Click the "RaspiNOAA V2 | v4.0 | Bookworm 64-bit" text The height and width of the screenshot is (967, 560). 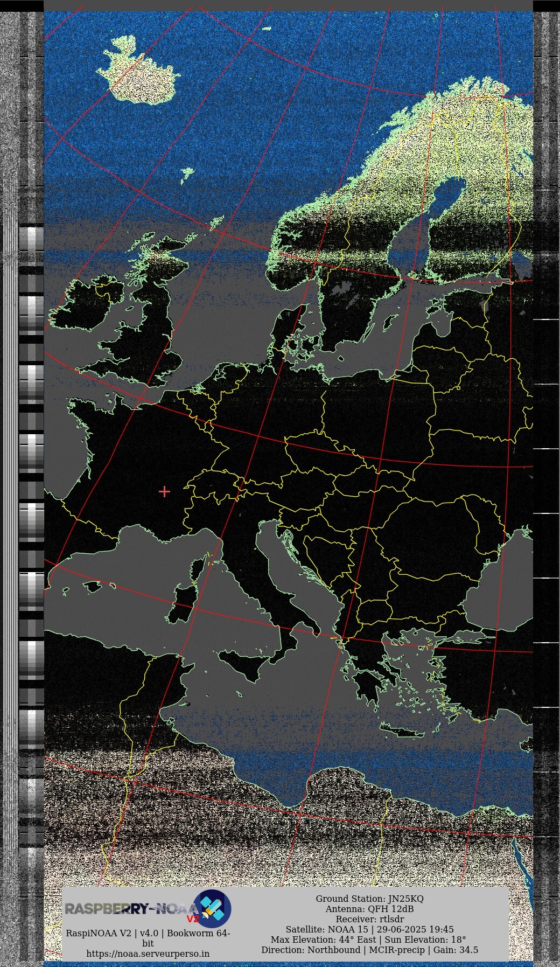coord(148,938)
